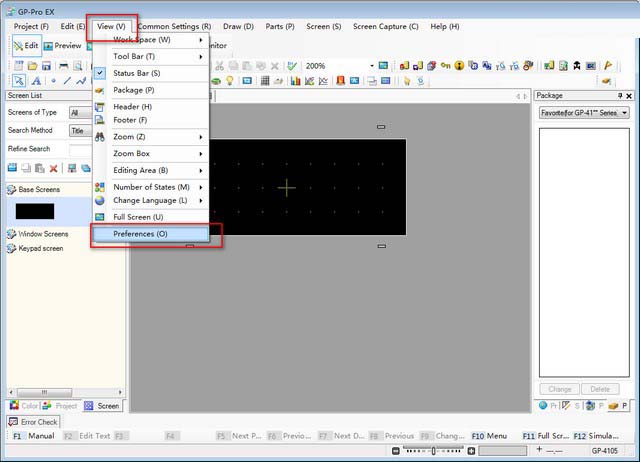Click New Screen icon in Screen List
640x462 pixels.
click(12, 168)
